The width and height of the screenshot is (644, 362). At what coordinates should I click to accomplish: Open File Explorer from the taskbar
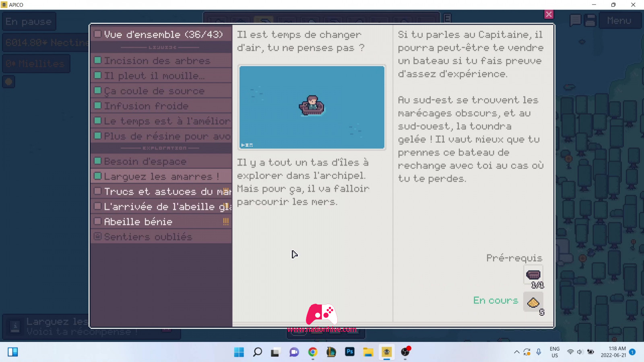click(368, 352)
